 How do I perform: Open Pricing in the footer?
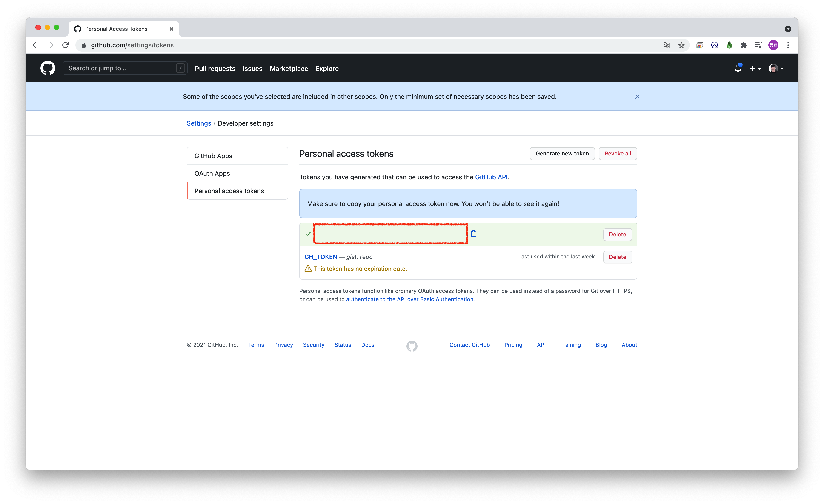point(513,345)
